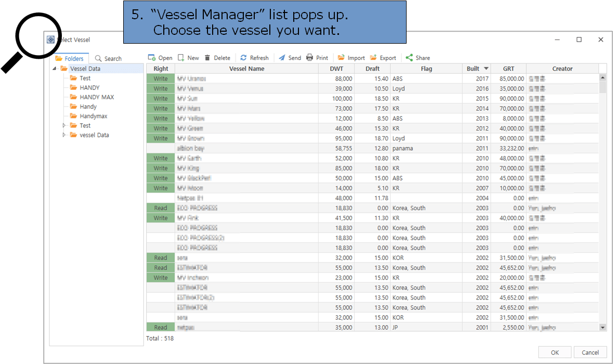Confirm selection with OK button
This screenshot has width=613, height=364.
(554, 352)
